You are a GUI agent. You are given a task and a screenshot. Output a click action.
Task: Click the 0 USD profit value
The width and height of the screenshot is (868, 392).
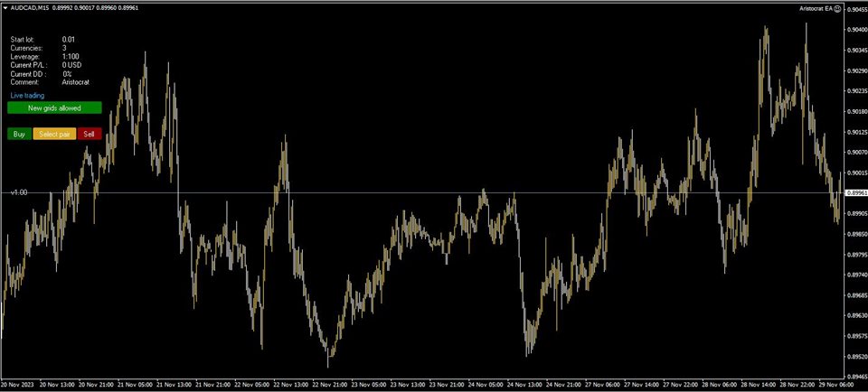pyautogui.click(x=71, y=65)
